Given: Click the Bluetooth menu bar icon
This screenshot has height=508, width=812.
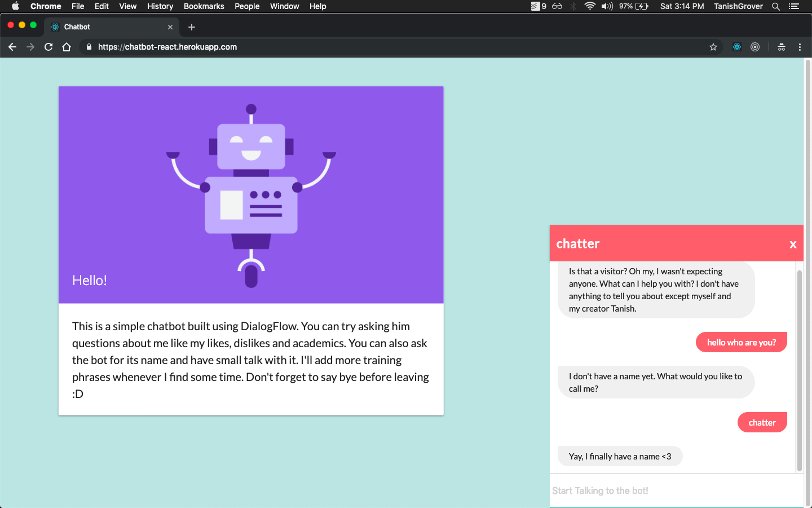Looking at the screenshot, I should (573, 6).
